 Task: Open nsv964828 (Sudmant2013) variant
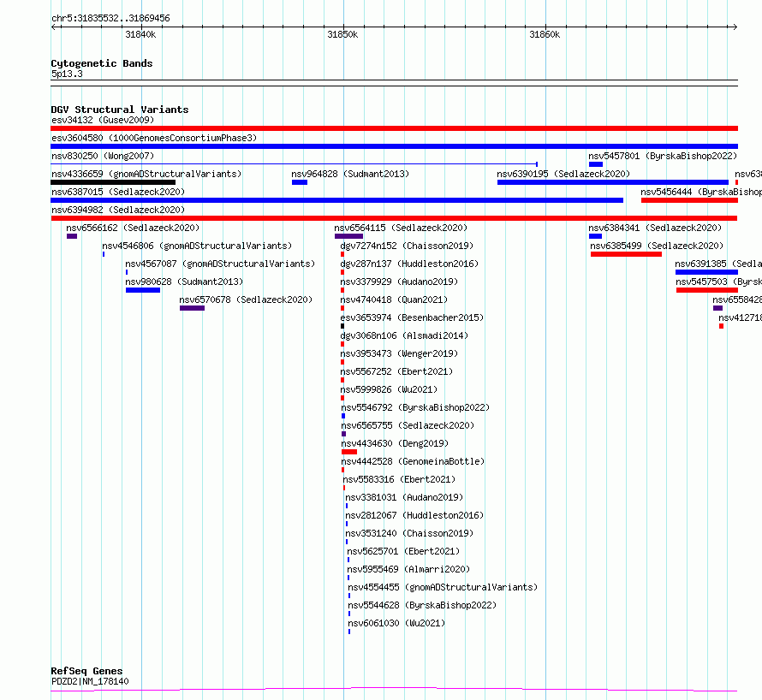click(x=350, y=174)
